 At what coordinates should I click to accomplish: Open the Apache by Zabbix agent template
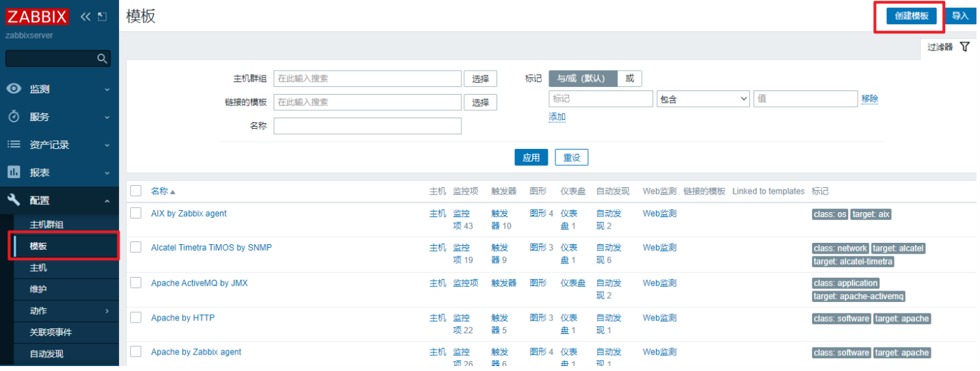point(196,352)
